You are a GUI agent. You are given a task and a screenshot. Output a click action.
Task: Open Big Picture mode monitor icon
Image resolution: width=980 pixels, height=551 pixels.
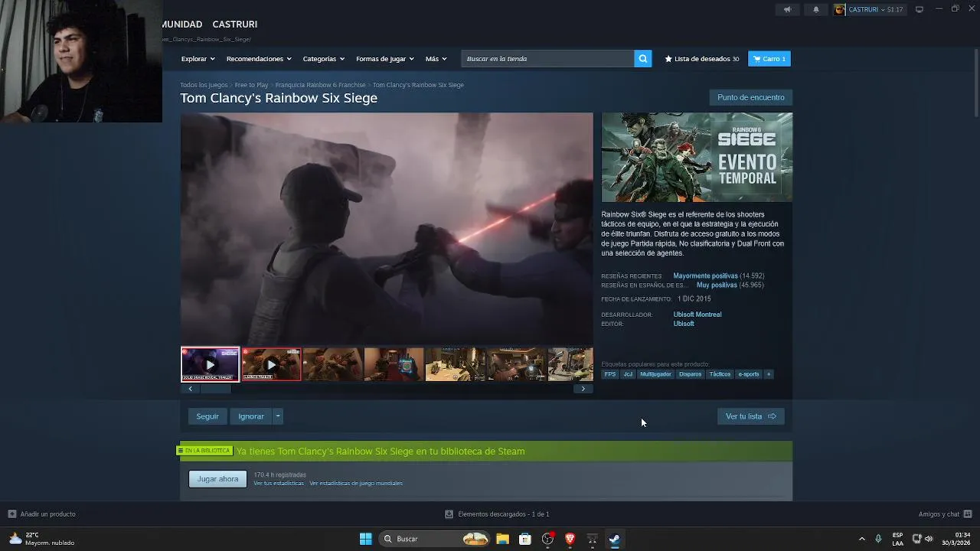click(920, 9)
